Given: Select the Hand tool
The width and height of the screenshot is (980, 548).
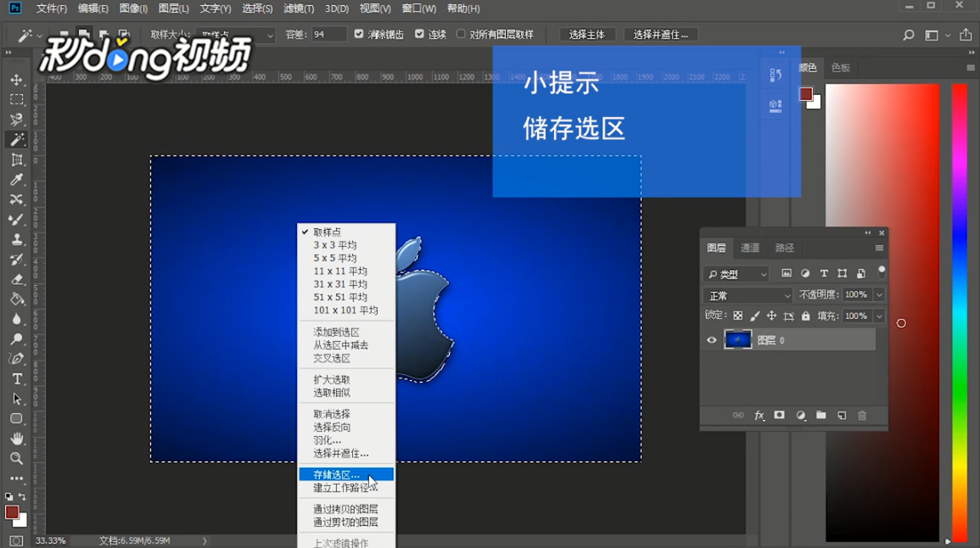Looking at the screenshot, I should click(x=17, y=439).
